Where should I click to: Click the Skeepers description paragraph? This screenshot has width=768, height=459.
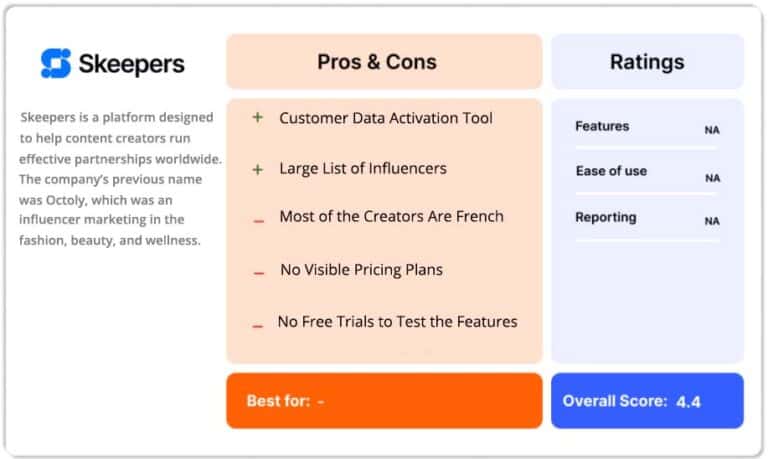[120, 179]
